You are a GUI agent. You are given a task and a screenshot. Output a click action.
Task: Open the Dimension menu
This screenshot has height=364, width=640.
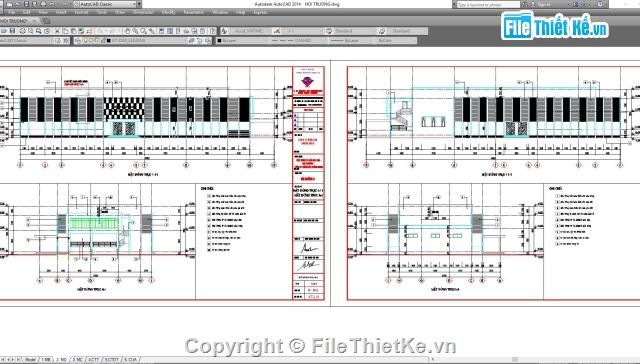click(143, 12)
